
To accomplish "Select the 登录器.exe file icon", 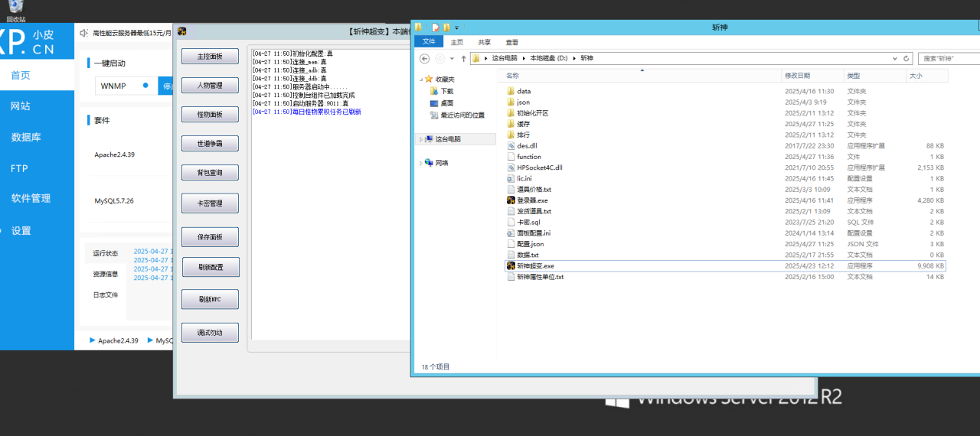I will pos(511,200).
